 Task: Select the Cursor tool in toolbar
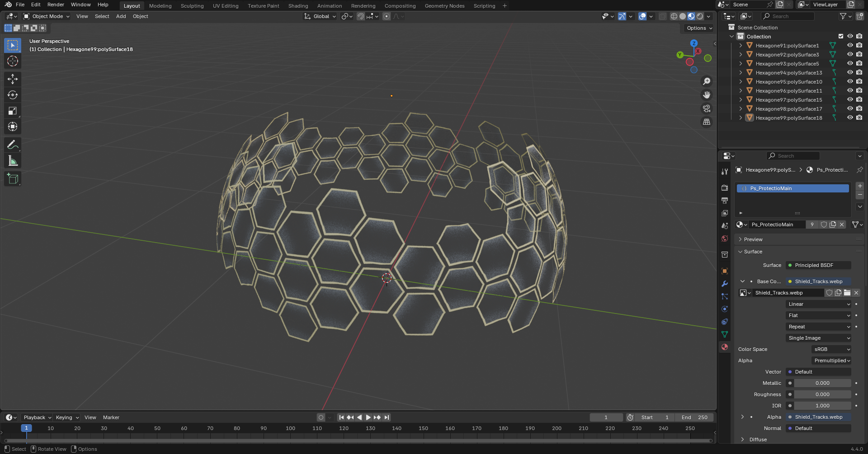tap(13, 61)
